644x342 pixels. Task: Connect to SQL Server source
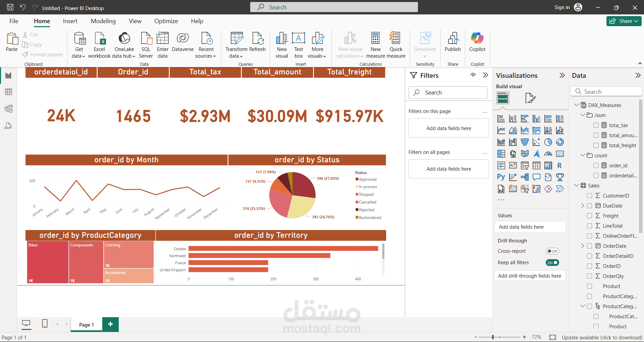point(146,45)
